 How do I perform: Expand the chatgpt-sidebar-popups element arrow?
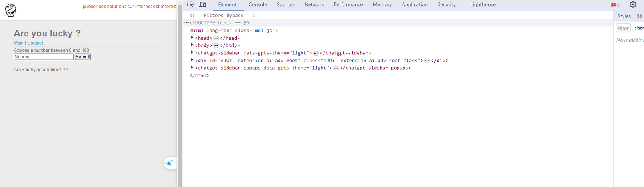(x=192, y=68)
